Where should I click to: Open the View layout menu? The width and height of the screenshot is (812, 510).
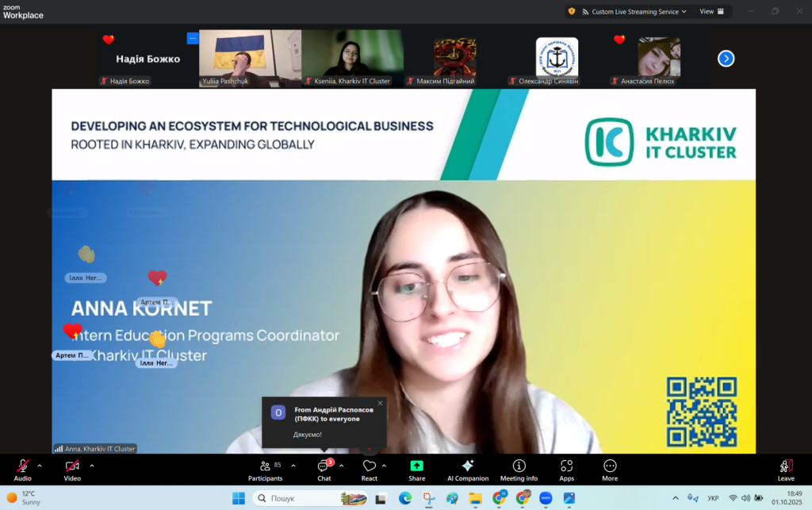pyautogui.click(x=711, y=12)
